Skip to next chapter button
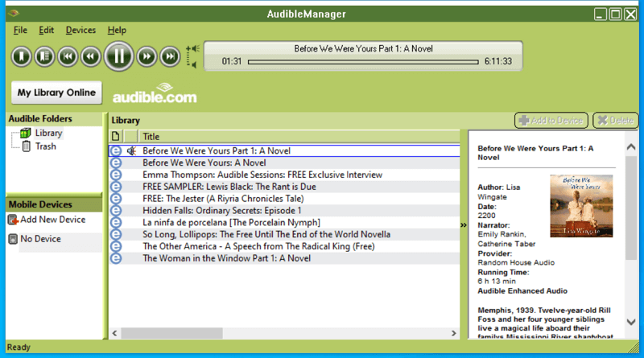 (x=170, y=56)
